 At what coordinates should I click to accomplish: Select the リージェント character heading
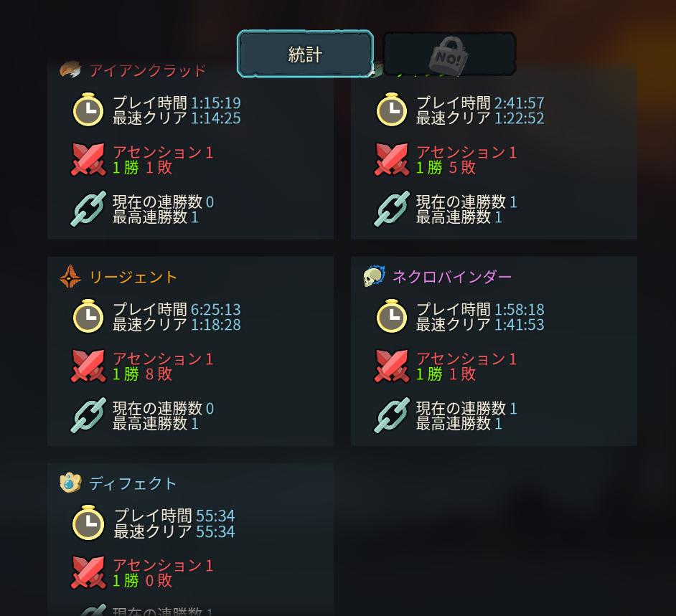coord(133,277)
